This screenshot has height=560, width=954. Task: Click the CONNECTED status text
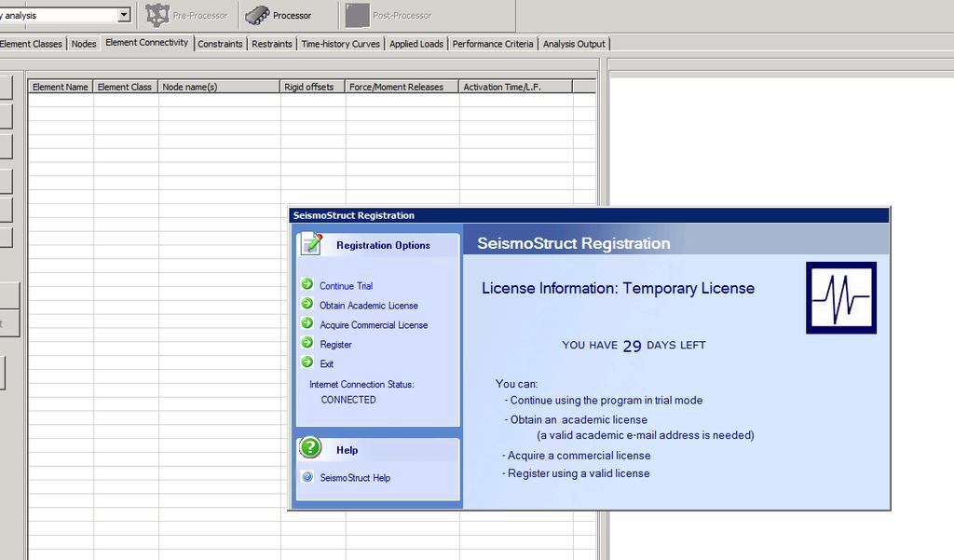(x=348, y=400)
